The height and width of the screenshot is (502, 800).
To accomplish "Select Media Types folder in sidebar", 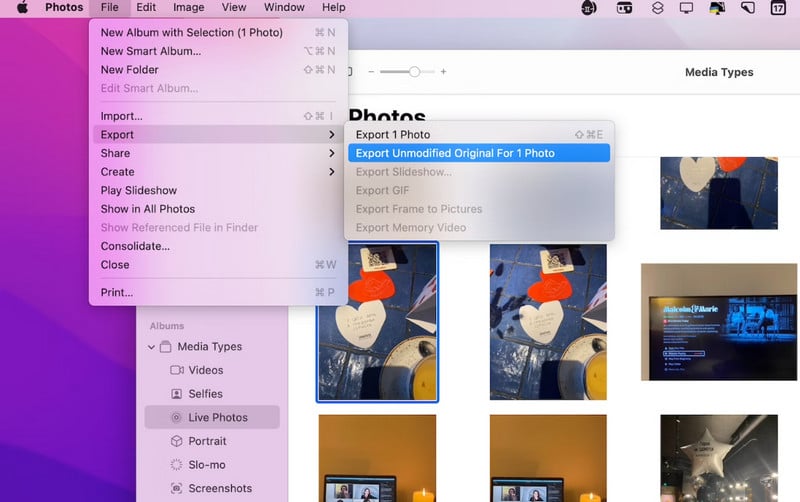I will pos(210,347).
